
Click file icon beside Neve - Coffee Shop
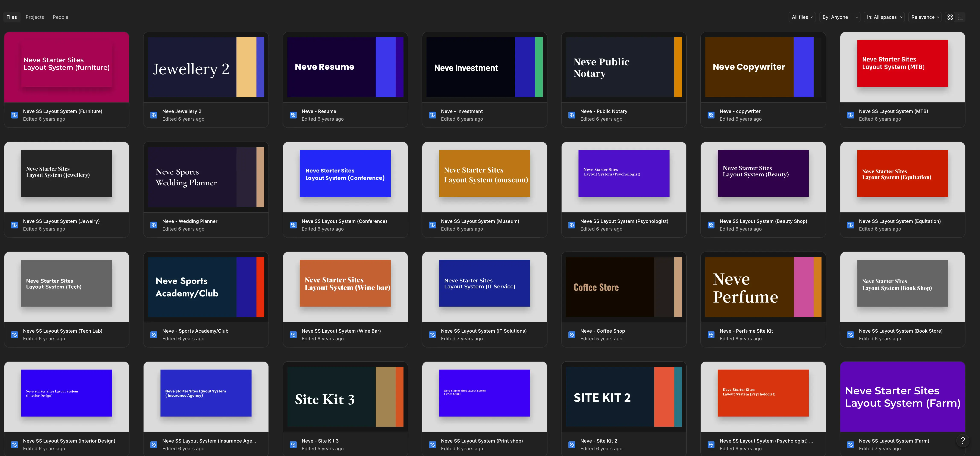(x=571, y=335)
